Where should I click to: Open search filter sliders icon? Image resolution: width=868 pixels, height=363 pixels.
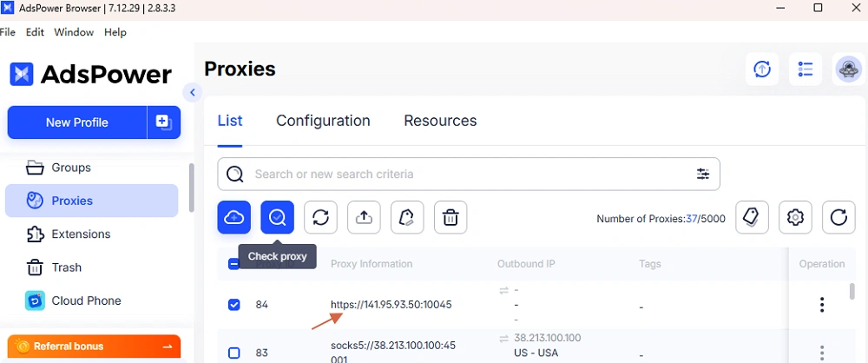click(x=703, y=174)
